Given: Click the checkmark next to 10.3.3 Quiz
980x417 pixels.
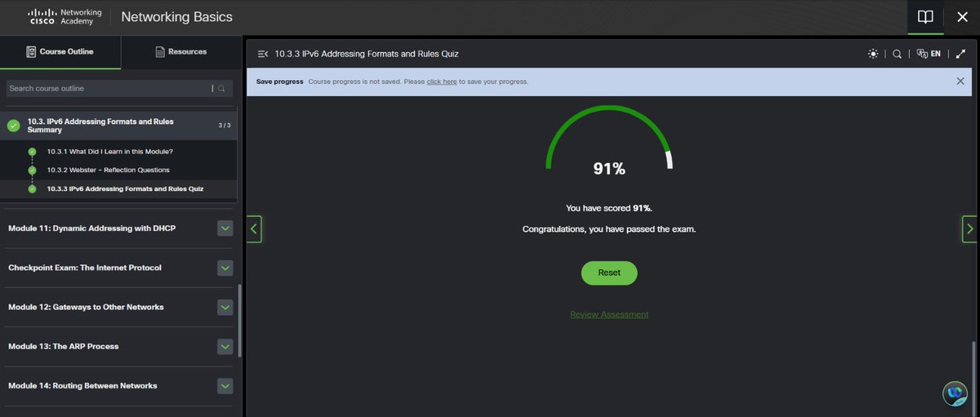Looking at the screenshot, I should pyautogui.click(x=32, y=189).
